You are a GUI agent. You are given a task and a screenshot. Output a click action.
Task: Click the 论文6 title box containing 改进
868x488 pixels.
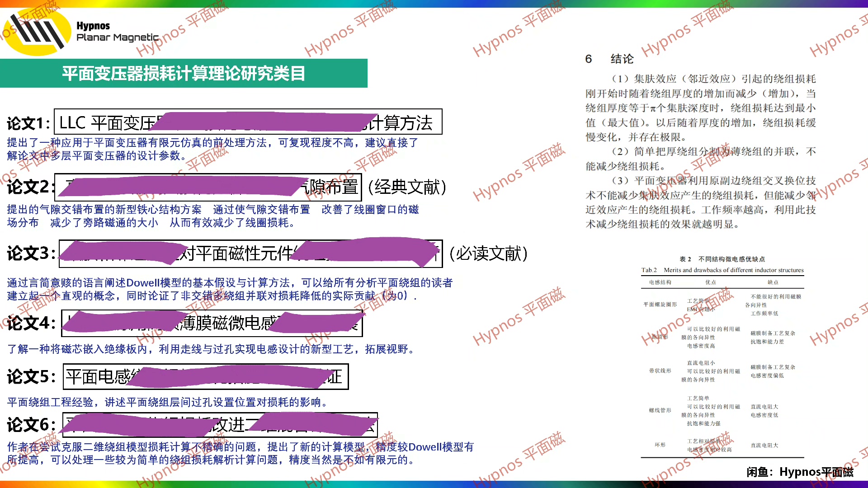tap(220, 425)
